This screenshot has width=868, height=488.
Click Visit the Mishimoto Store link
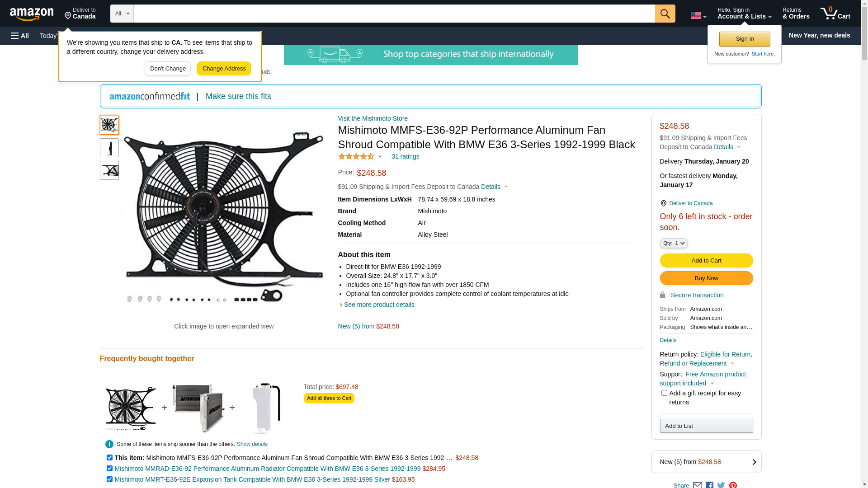pyautogui.click(x=373, y=118)
